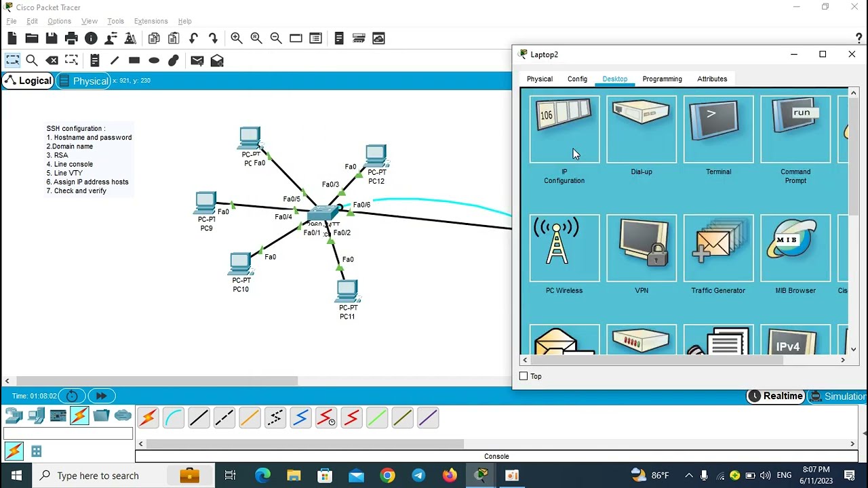This screenshot has height=488, width=868.
Task: Click the Save file toolbar icon
Action: pyautogui.click(x=52, y=39)
